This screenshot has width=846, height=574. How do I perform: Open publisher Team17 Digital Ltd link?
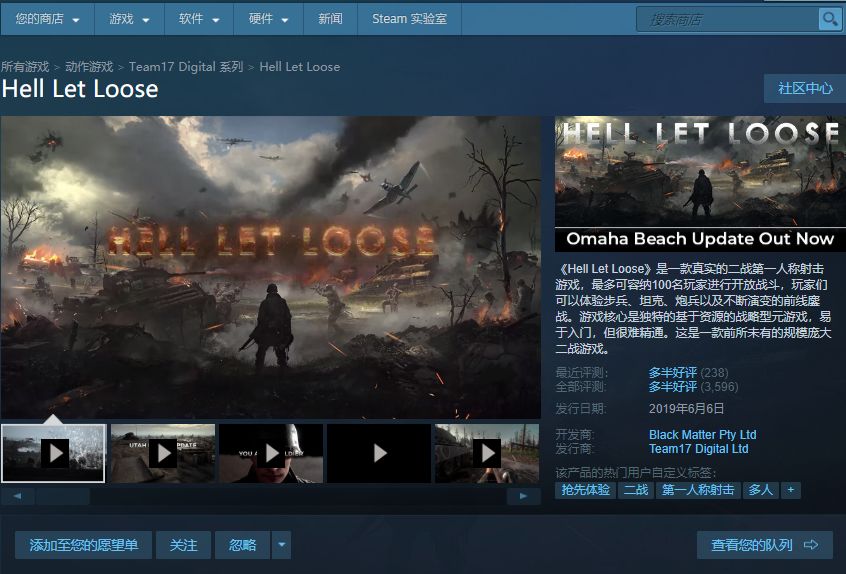[x=698, y=449]
